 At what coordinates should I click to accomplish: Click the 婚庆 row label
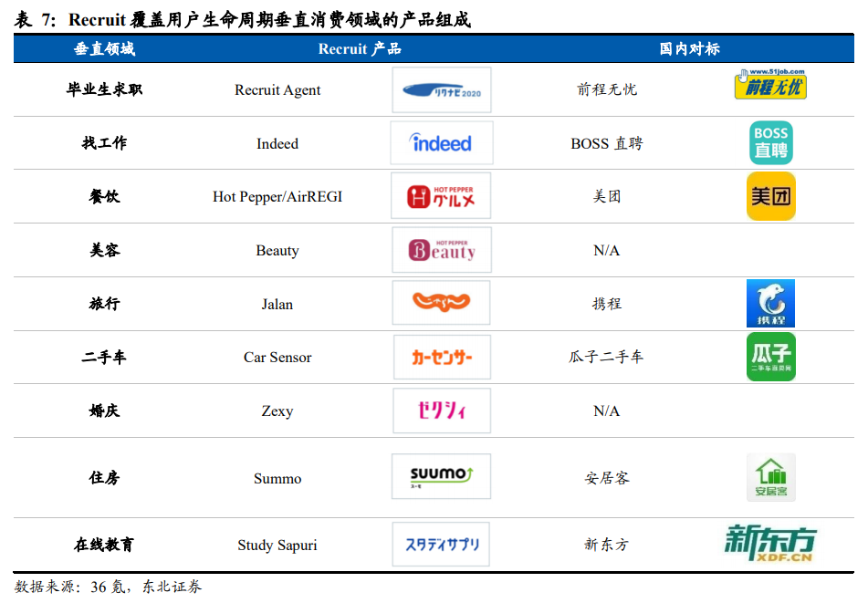105,411
